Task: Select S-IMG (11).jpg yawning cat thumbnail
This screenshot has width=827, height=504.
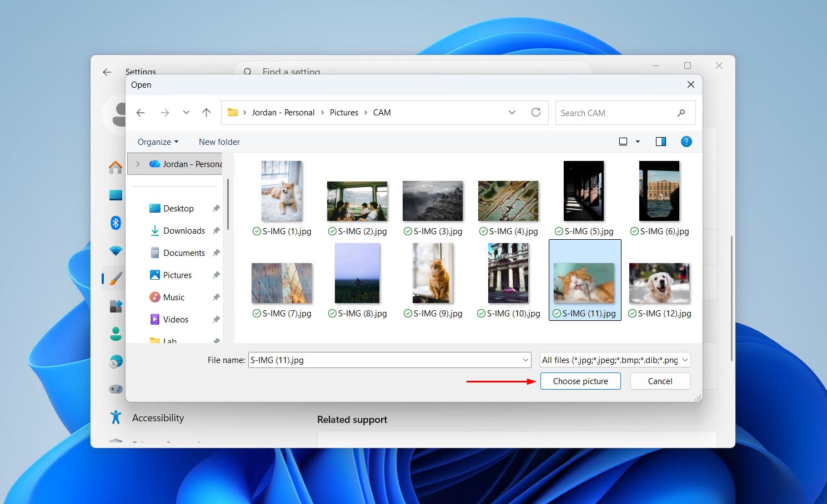Action: tap(584, 283)
